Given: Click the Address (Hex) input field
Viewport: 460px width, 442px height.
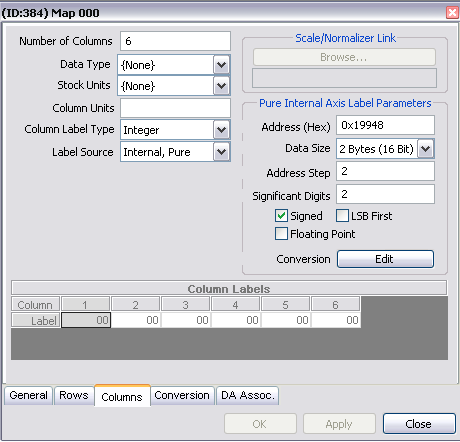Looking at the screenshot, I should coord(385,125).
